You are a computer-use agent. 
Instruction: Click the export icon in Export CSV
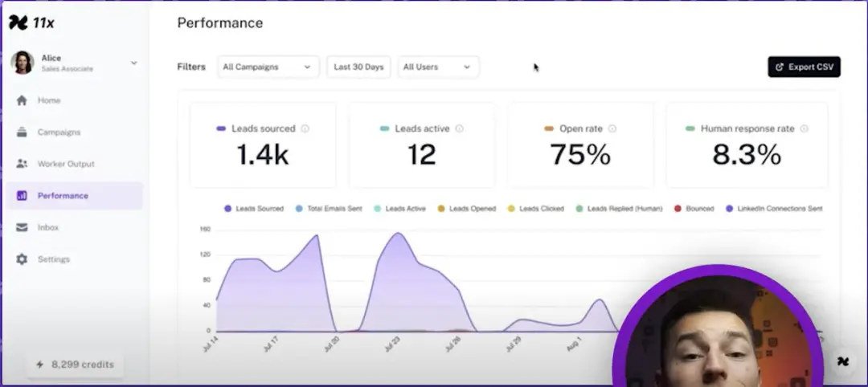(780, 67)
